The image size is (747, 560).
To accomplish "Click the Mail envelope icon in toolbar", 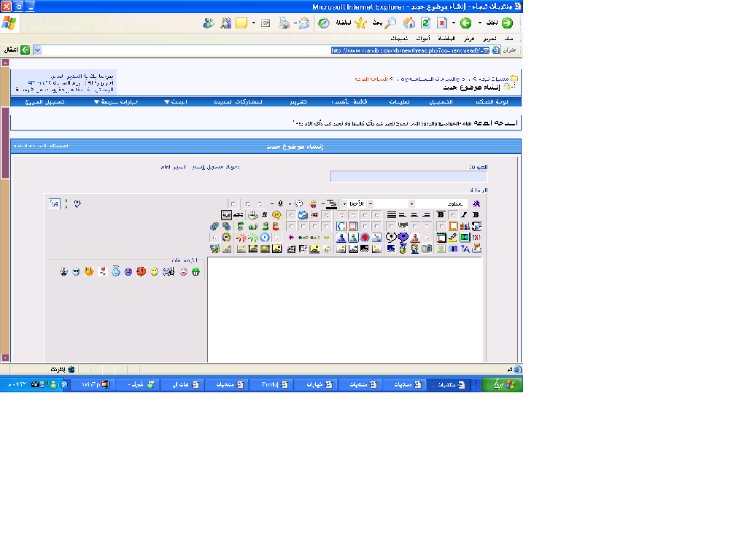I will (x=304, y=23).
